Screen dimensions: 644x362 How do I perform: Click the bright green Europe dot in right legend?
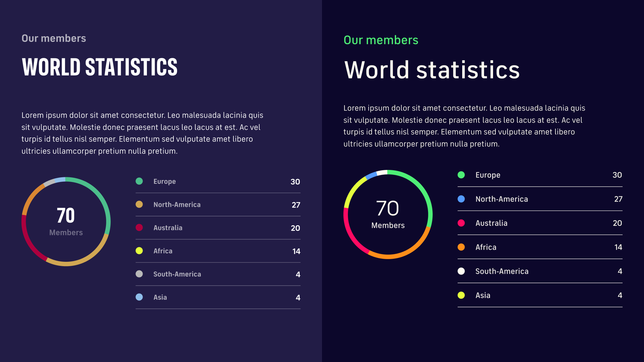coord(461,175)
